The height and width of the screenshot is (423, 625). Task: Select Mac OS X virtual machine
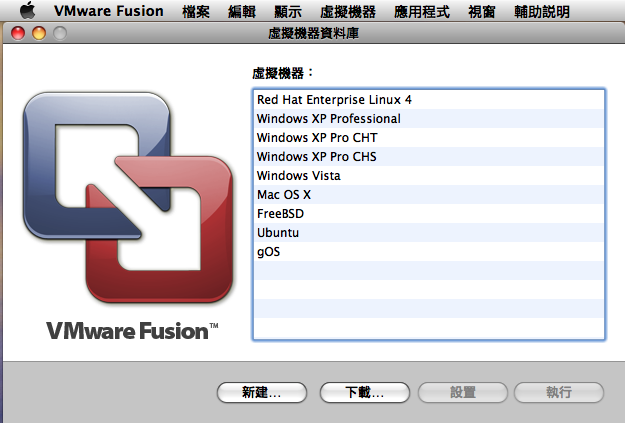point(429,195)
